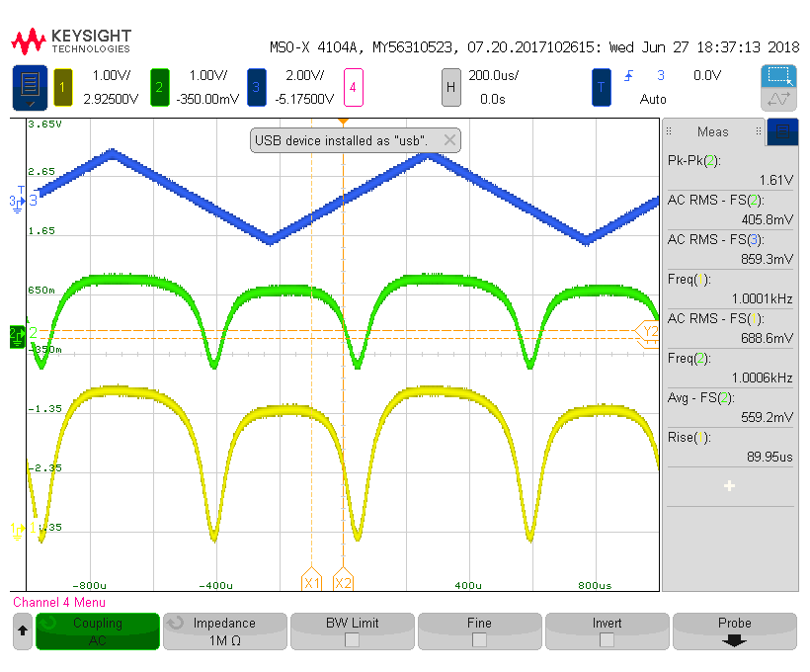Add a measurement with the plus button
Screen dimensions: 810x672
coord(729,486)
